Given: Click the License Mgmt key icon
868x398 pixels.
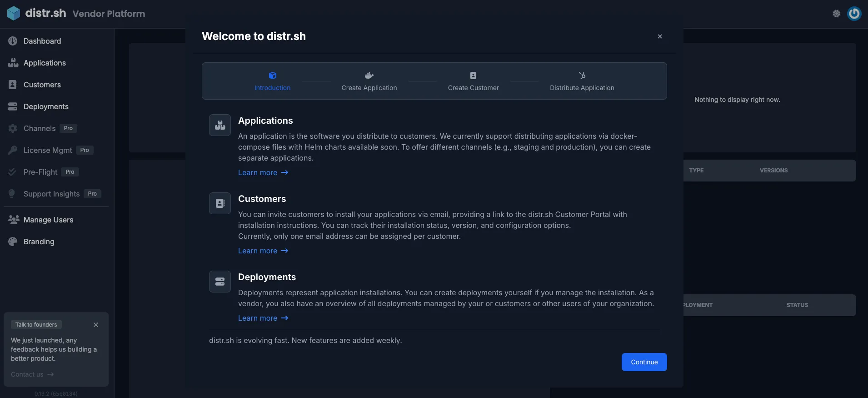Looking at the screenshot, I should pos(13,150).
